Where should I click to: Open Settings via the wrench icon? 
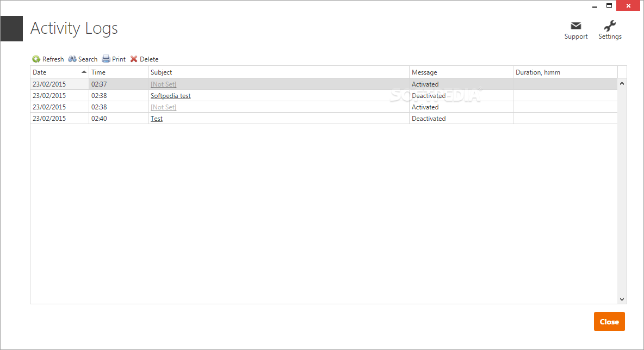(610, 26)
